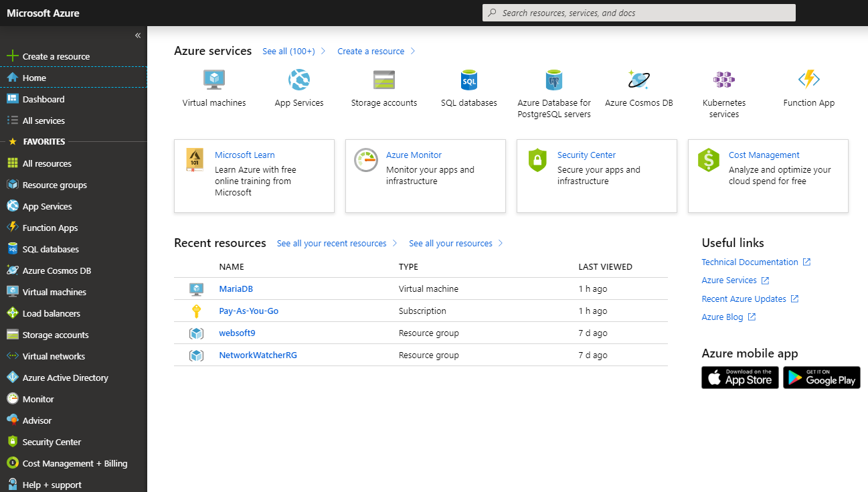Click the key icon for Pay-As-You-Go
Image resolution: width=868 pixels, height=492 pixels.
pyautogui.click(x=196, y=311)
